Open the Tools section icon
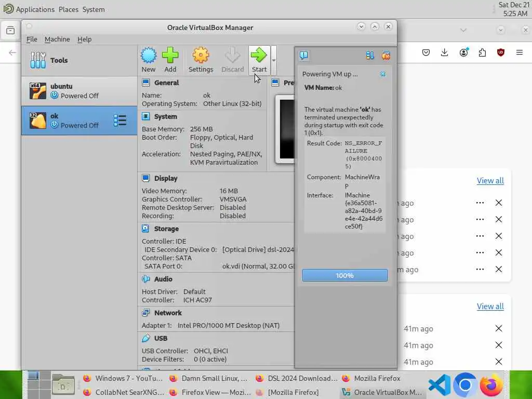The width and height of the screenshot is (532, 399). click(x=37, y=60)
